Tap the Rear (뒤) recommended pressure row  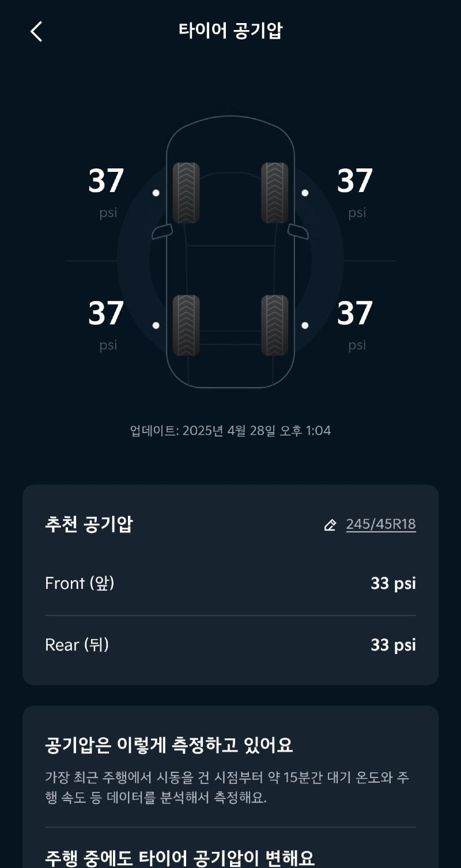[231, 645]
